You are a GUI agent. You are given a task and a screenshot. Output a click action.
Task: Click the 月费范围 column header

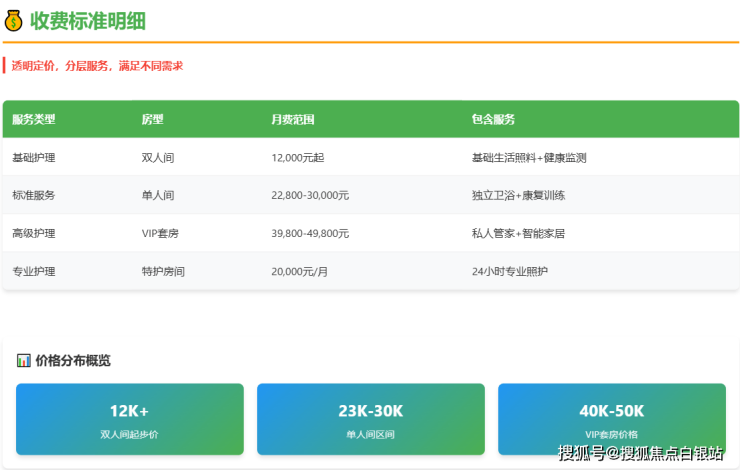[x=292, y=119]
